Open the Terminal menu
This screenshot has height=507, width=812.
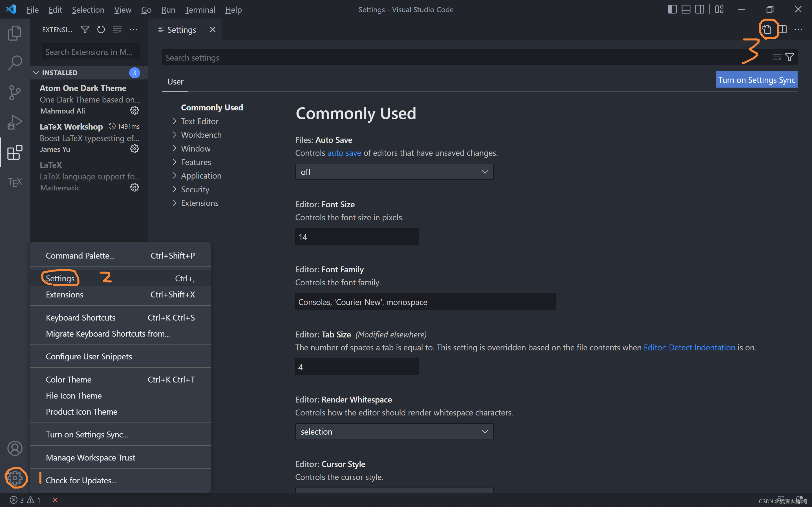pyautogui.click(x=200, y=10)
